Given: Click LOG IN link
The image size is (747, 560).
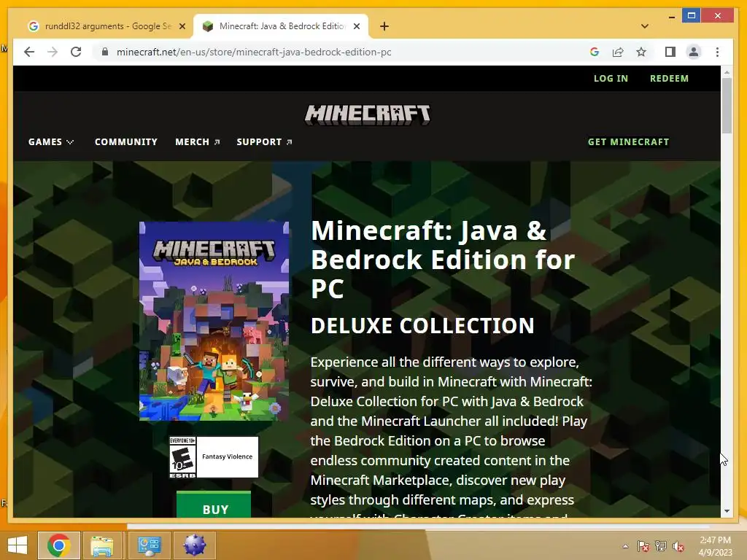Looking at the screenshot, I should point(611,79).
